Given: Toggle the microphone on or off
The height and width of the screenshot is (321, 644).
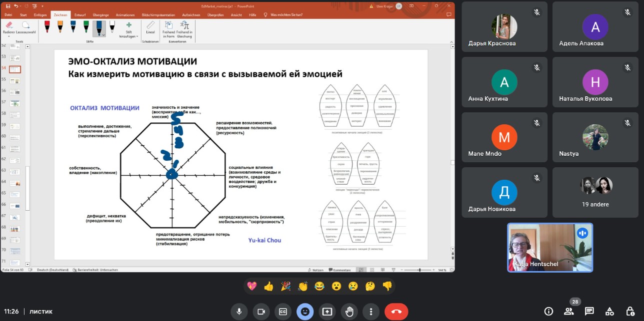Looking at the screenshot, I should coord(239,312).
